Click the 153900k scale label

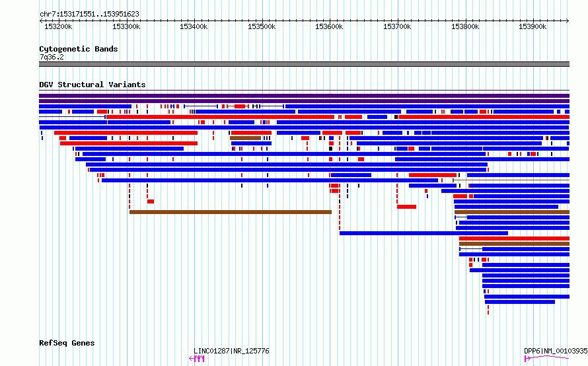[533, 27]
